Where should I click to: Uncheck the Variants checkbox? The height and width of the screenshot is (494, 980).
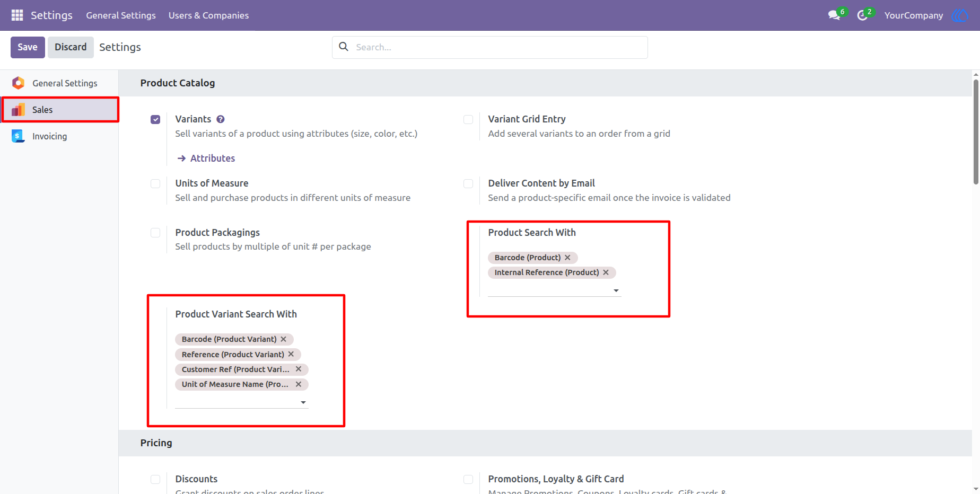[x=155, y=119]
